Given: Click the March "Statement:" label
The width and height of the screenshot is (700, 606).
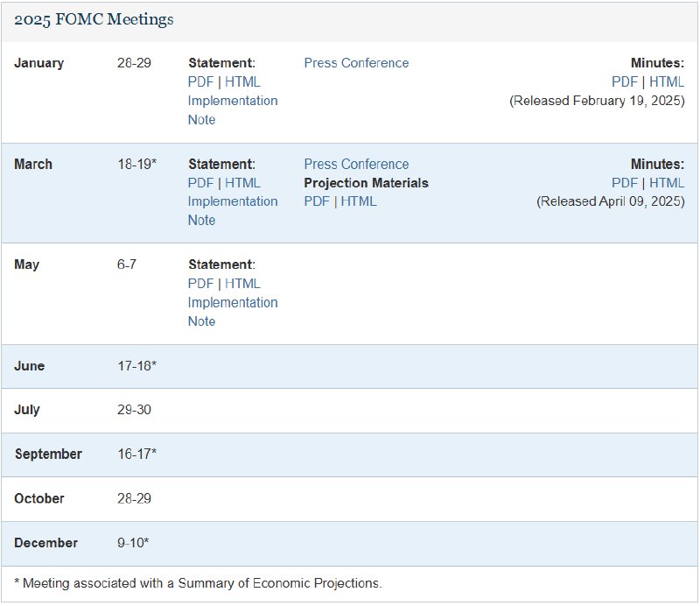Looking at the screenshot, I should [x=221, y=164].
